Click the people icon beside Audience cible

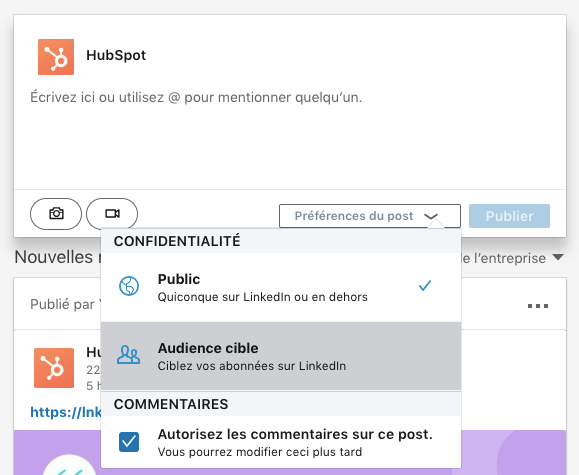click(x=129, y=355)
